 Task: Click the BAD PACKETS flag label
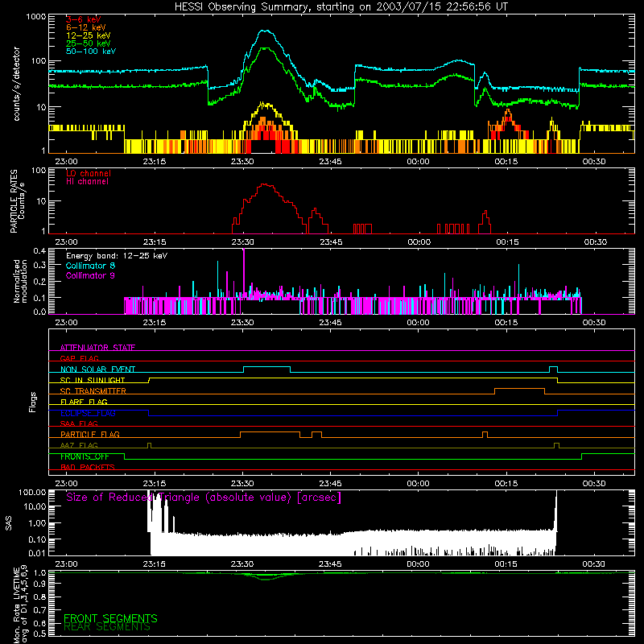88,467
